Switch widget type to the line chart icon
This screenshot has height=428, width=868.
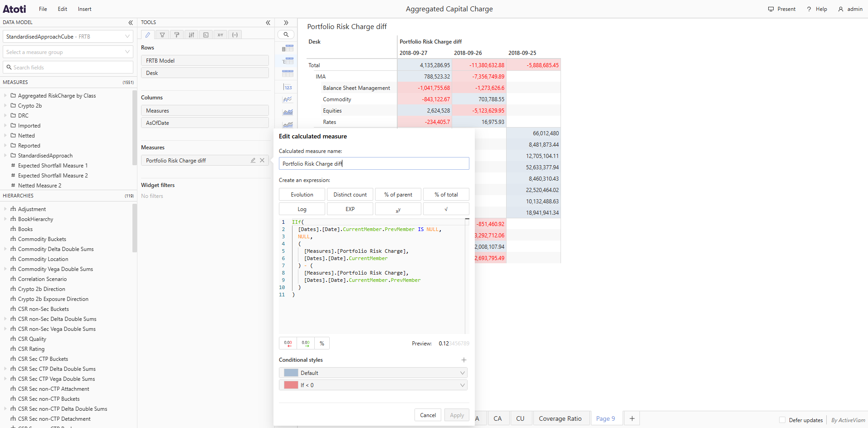pyautogui.click(x=287, y=99)
